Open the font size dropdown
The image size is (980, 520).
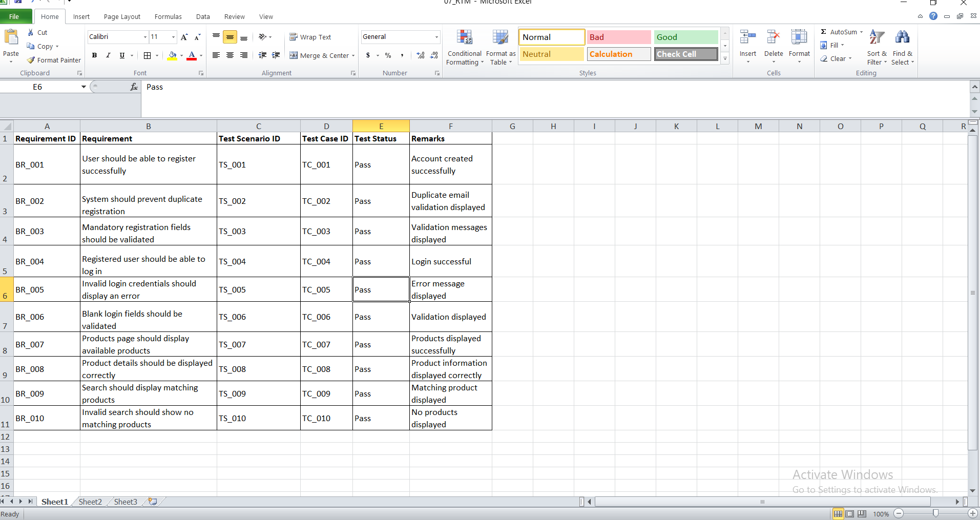pyautogui.click(x=173, y=37)
